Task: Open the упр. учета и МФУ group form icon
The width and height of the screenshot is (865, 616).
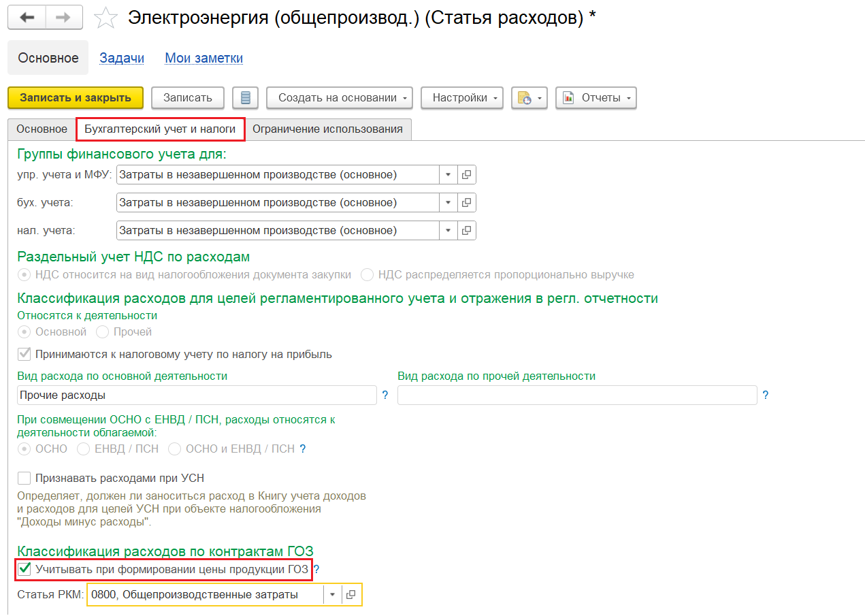Action: click(466, 175)
